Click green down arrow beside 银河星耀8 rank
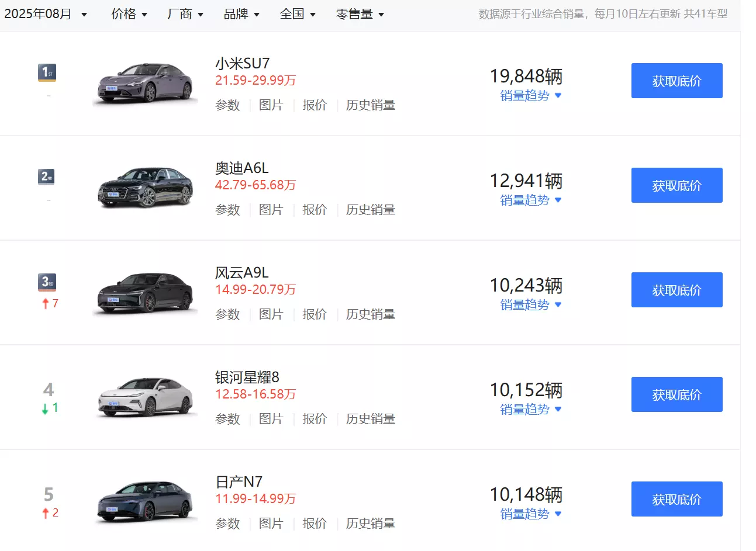This screenshot has height=551, width=756. coord(46,408)
